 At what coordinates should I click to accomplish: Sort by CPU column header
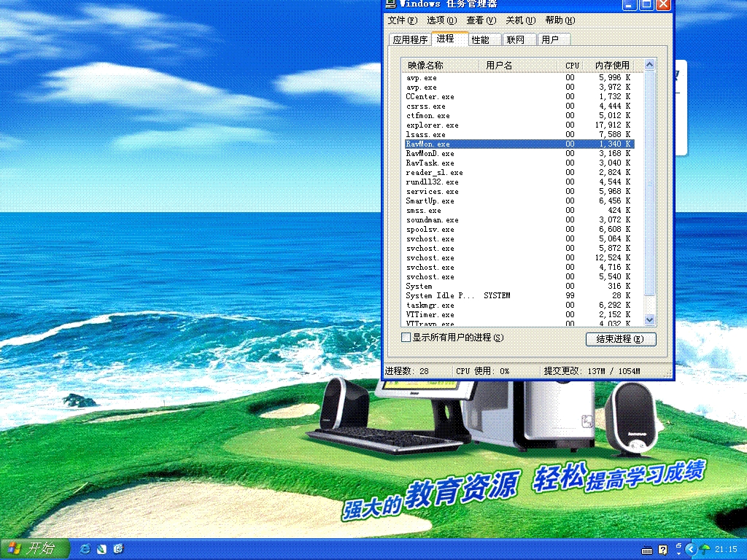[572, 65]
